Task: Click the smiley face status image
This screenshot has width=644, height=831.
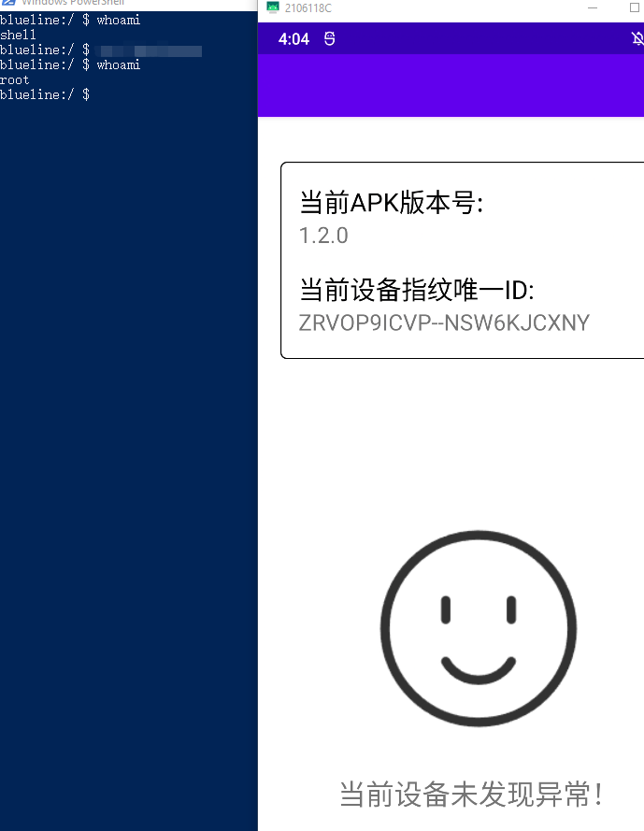Action: pyautogui.click(x=479, y=628)
